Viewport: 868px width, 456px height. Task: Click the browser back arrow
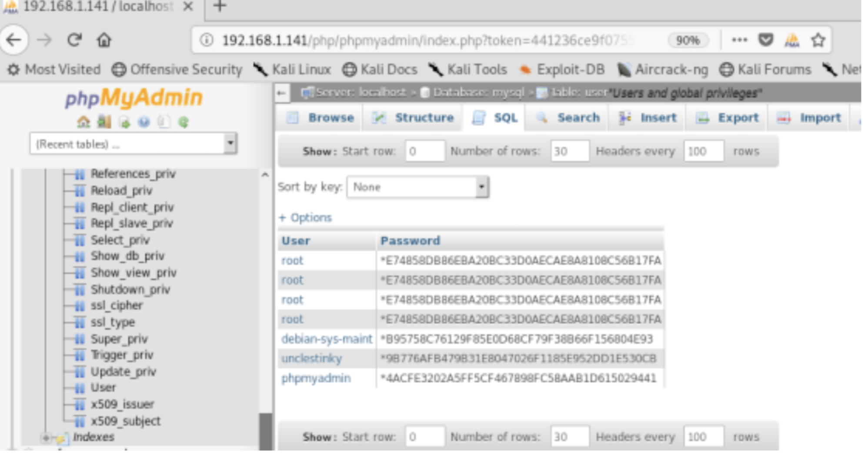click(x=14, y=40)
